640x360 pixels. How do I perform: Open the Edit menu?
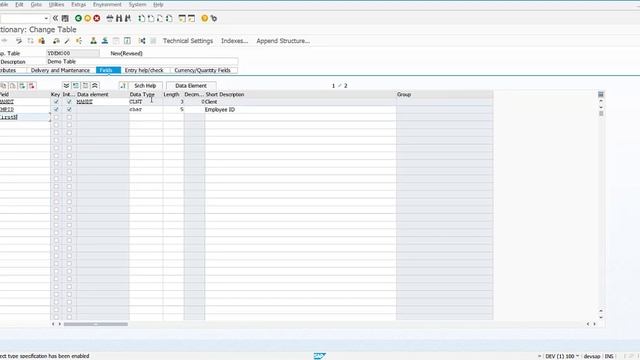19,4
